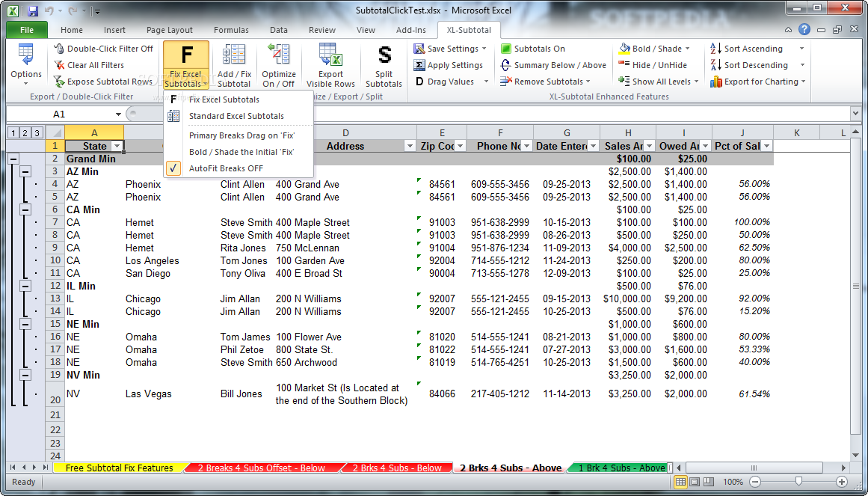Switch to the Data ribbon tab
This screenshot has height=496, width=868.
(x=278, y=30)
